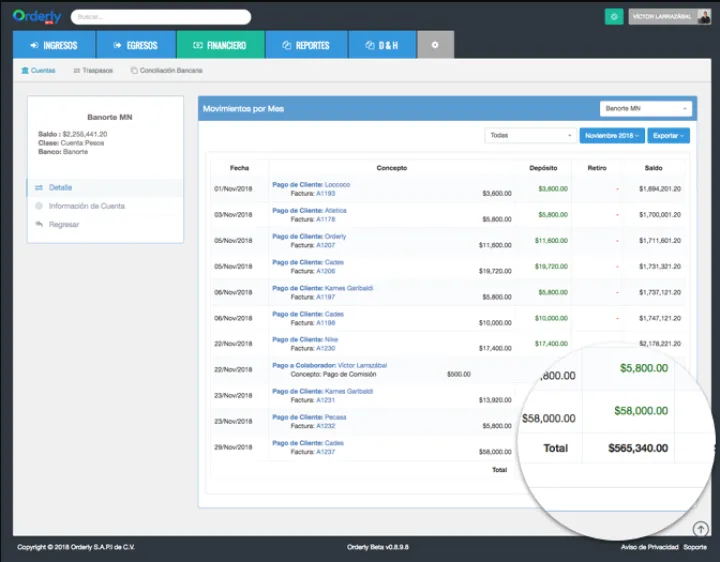Click the Orderly logo
Image resolution: width=720 pixels, height=562 pixels.
35,16
